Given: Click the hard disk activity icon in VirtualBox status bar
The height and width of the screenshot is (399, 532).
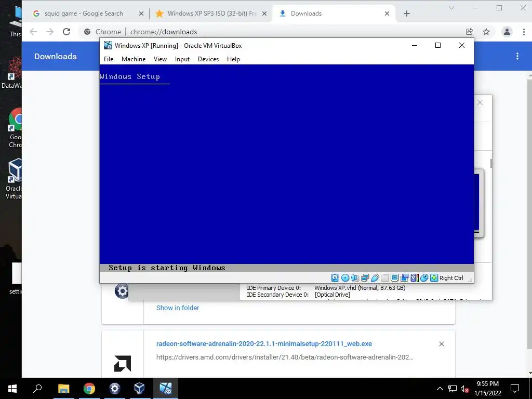Looking at the screenshot, I should (x=335, y=278).
